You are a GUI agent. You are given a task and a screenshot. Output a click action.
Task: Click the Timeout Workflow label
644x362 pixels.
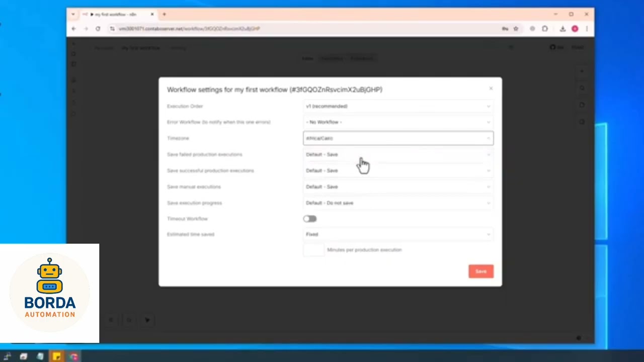tap(187, 219)
